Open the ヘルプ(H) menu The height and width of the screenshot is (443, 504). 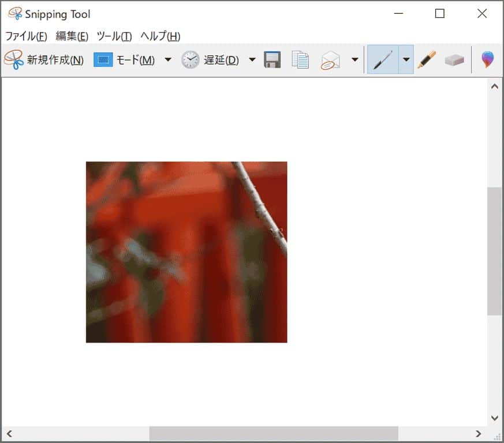[160, 36]
